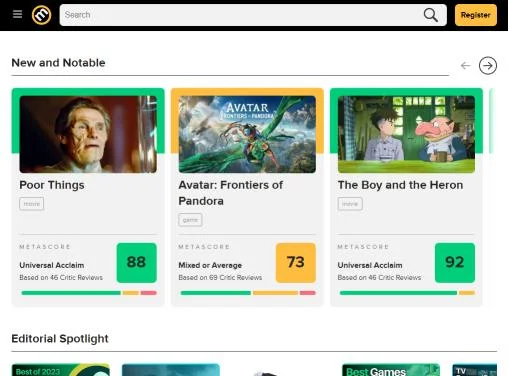The width and height of the screenshot is (508, 376).
Task: Show next New and Notable items
Action: 488,65
